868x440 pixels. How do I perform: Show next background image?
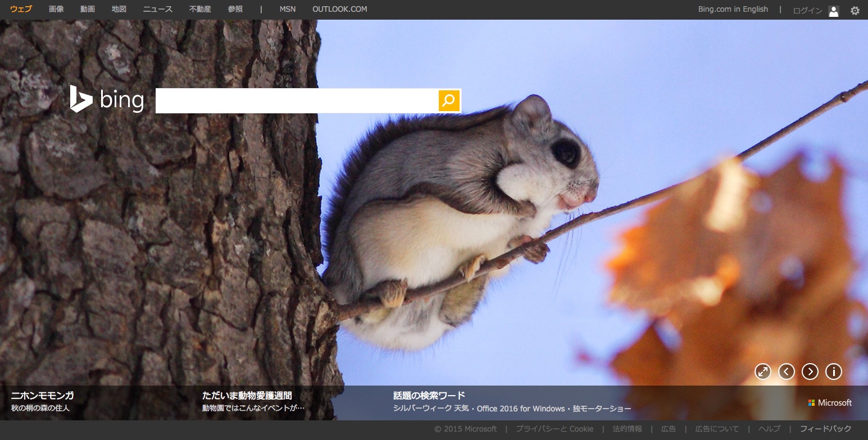[810, 372]
